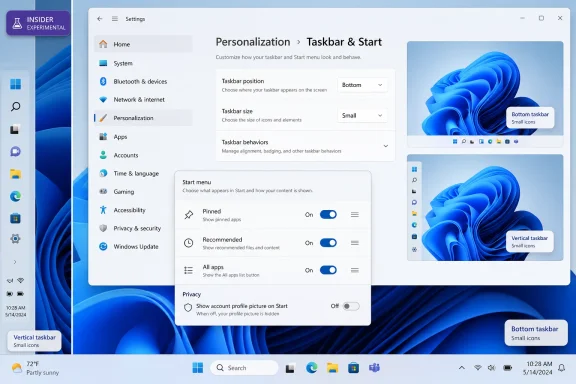Open the Taskbar size dropdown
The height and width of the screenshot is (384, 576).
pos(362,115)
